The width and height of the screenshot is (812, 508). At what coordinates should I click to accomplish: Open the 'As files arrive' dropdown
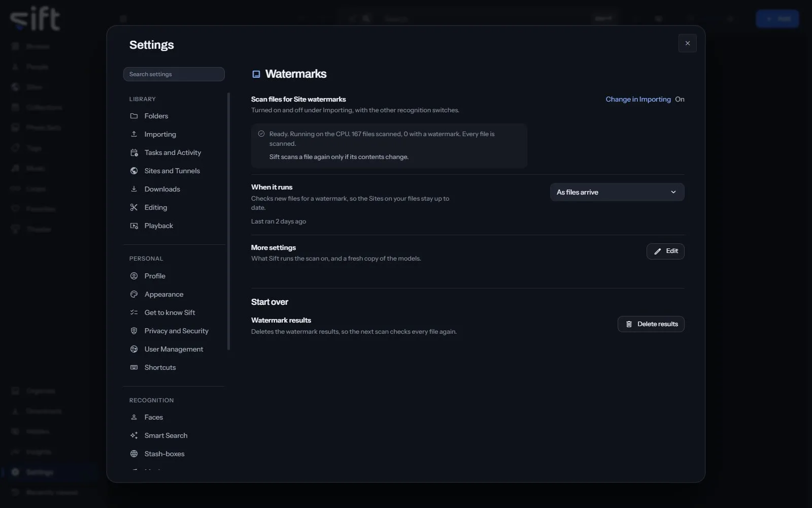point(617,192)
